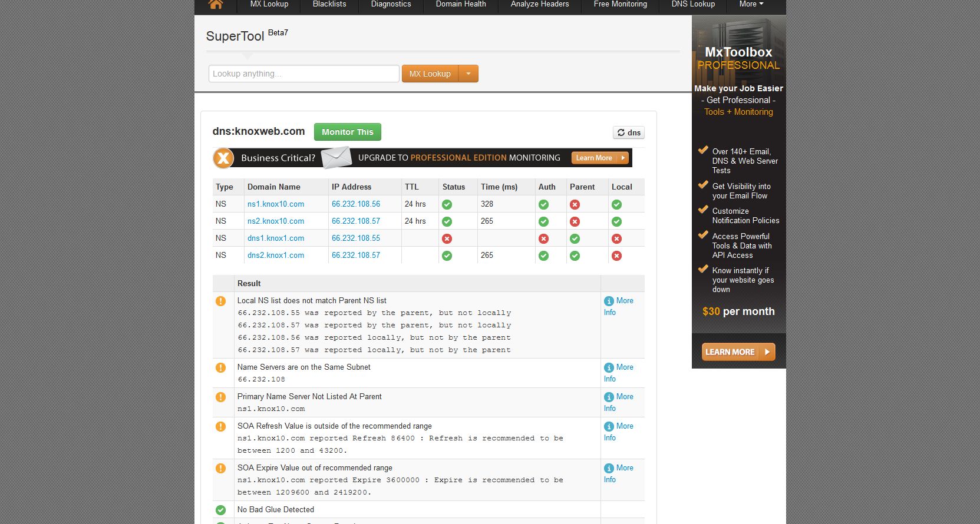The height and width of the screenshot is (524, 980).
Task: Click the orange X logo in banner
Action: (223, 158)
